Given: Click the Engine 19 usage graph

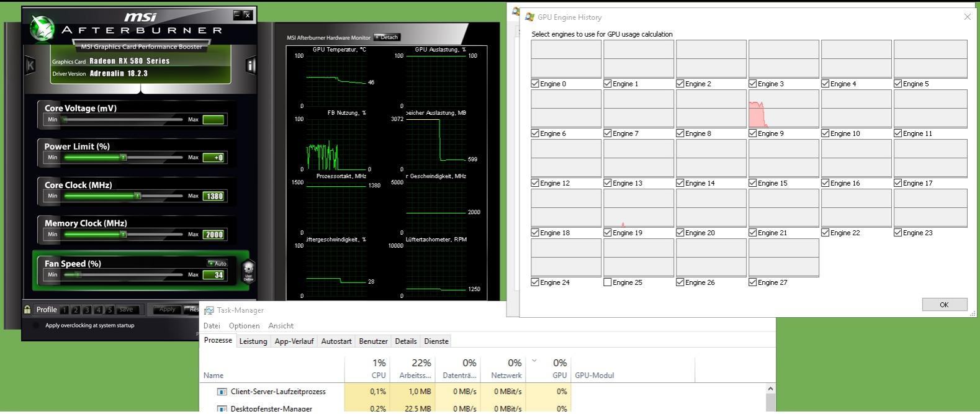Looking at the screenshot, I should tap(639, 208).
